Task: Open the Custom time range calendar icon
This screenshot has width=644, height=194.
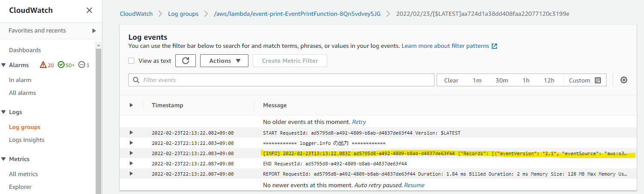Action: [598, 80]
